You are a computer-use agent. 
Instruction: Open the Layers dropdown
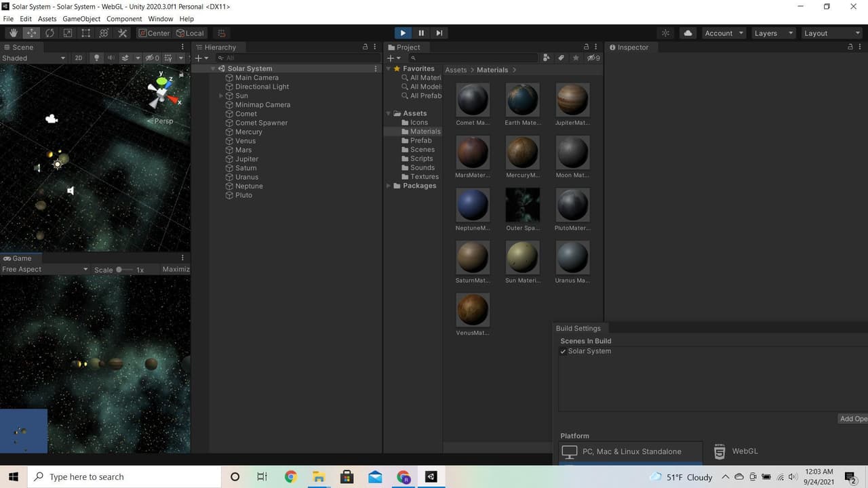[772, 33]
